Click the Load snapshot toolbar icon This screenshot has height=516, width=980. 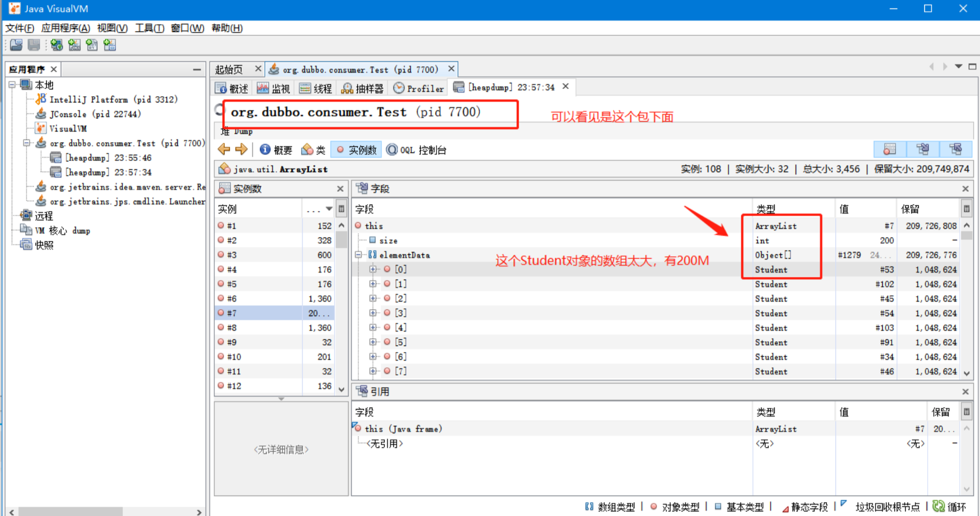[x=16, y=45]
